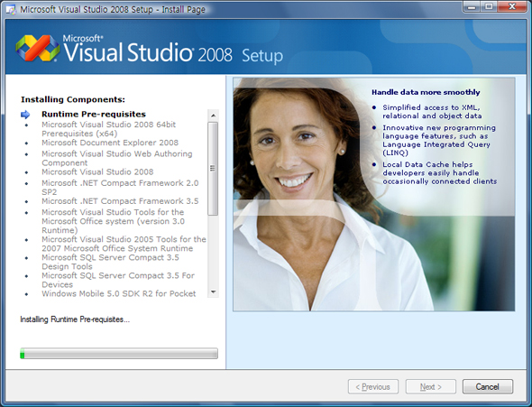Select Microsoft .NET Compact Framework 3.5 item

tap(120, 201)
